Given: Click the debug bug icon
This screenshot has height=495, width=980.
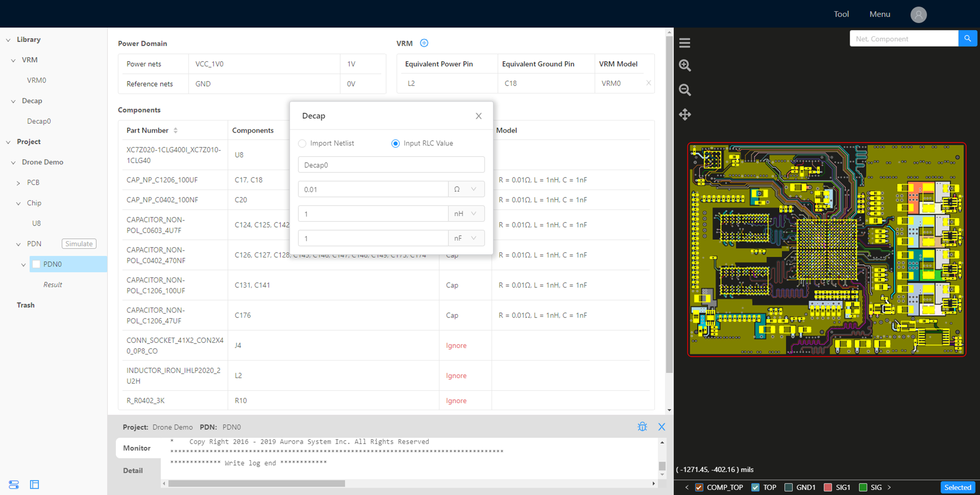Looking at the screenshot, I should (x=642, y=427).
